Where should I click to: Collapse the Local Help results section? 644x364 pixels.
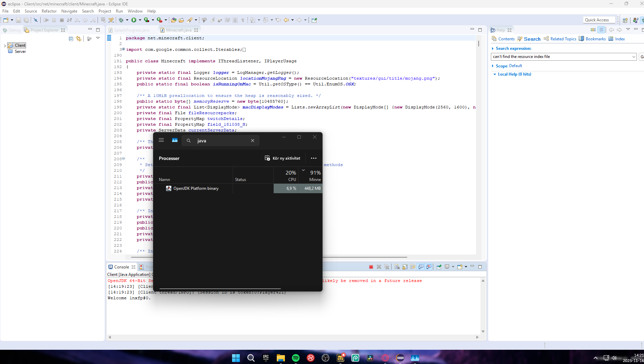coord(495,74)
